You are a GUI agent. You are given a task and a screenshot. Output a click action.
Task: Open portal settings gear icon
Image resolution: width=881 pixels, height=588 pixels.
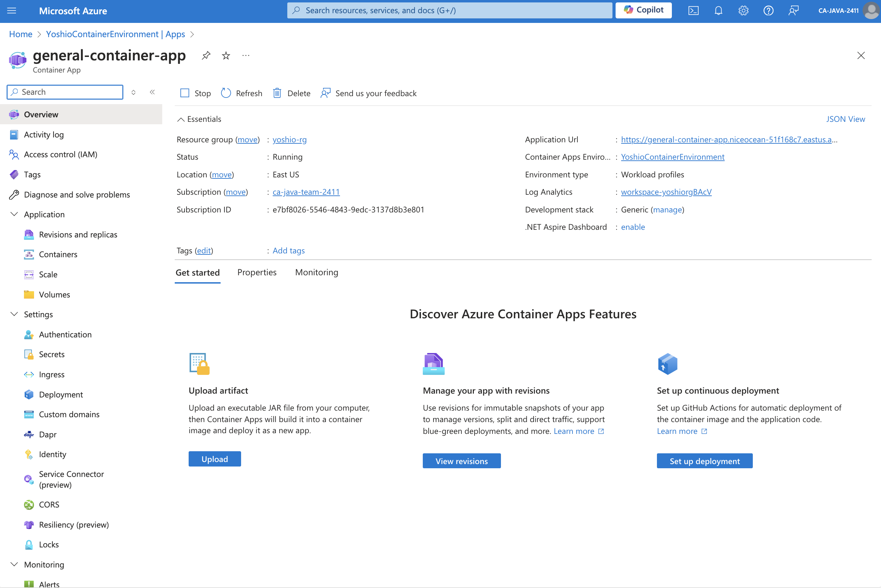tap(743, 10)
